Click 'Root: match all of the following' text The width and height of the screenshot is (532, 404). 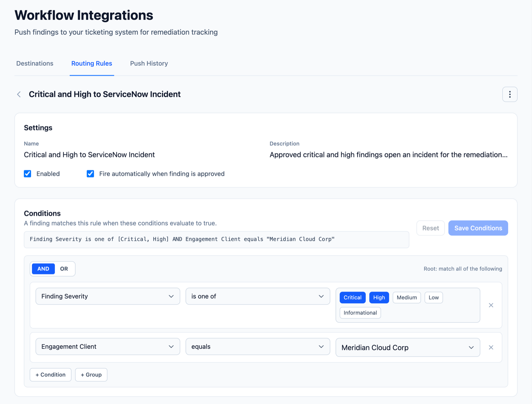pos(463,269)
